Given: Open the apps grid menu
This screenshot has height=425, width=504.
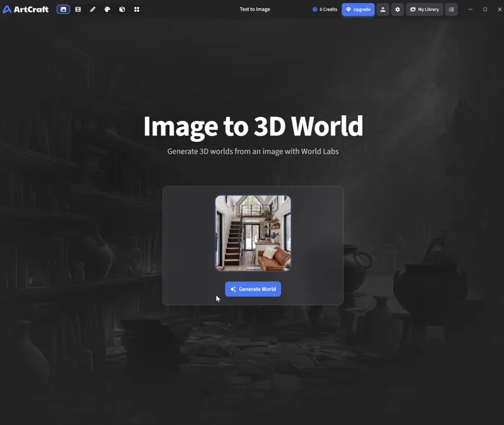Looking at the screenshot, I should click(137, 9).
